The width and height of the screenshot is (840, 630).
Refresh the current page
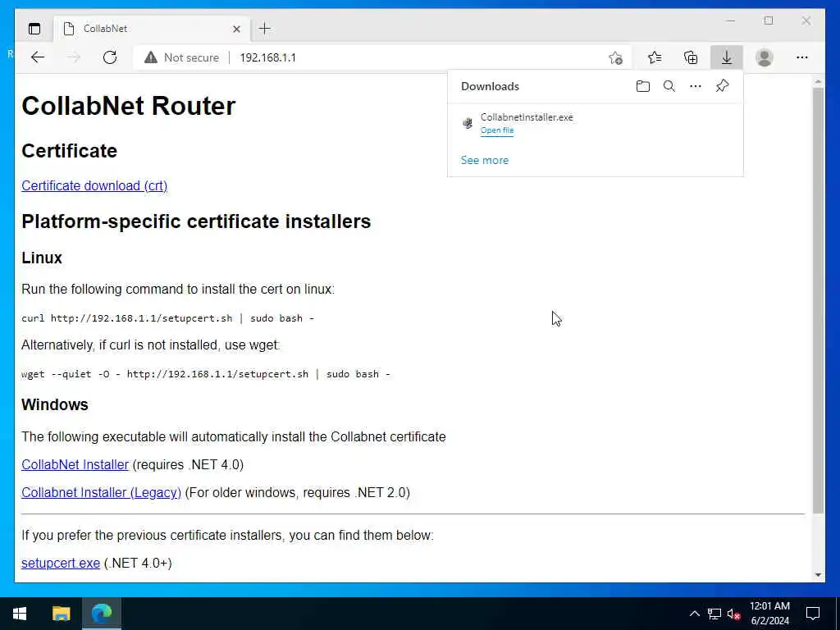110,57
